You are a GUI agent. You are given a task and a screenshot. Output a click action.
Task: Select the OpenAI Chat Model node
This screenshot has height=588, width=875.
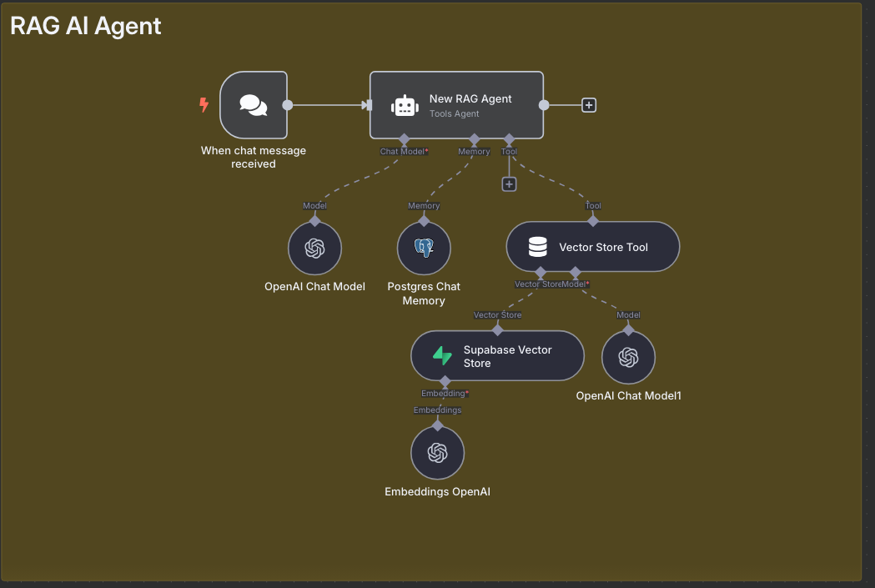314,249
